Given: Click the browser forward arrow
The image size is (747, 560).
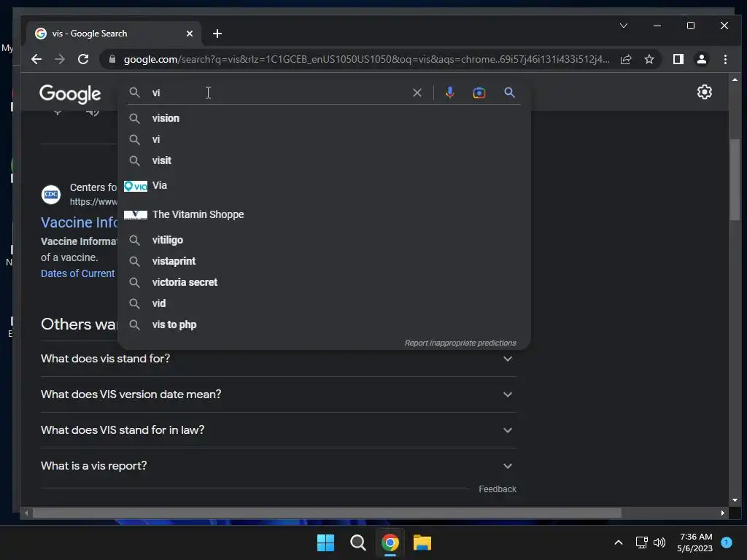Looking at the screenshot, I should pyautogui.click(x=60, y=60).
